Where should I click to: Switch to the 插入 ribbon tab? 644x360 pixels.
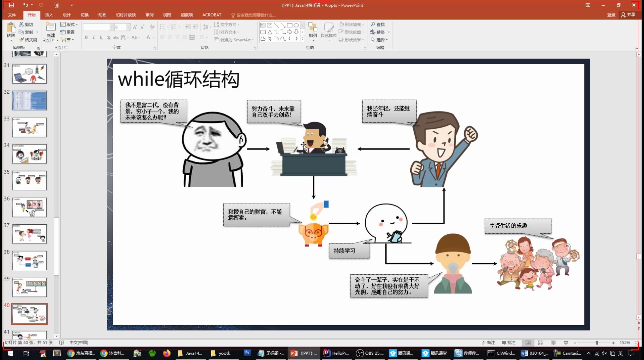(x=49, y=15)
